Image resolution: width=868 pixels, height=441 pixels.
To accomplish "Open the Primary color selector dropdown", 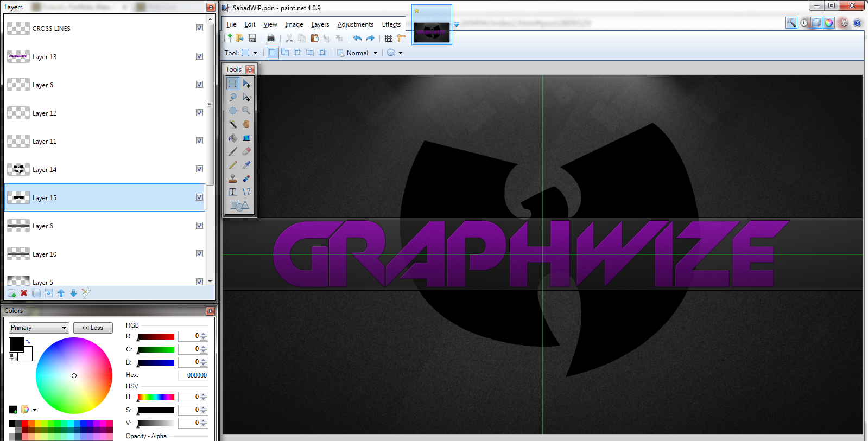I will [39, 328].
